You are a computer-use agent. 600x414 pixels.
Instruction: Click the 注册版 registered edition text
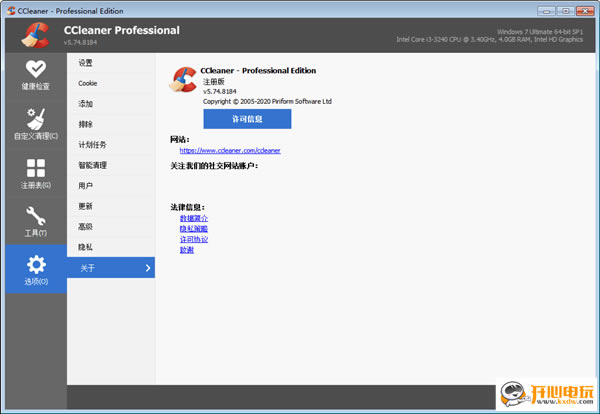click(214, 81)
